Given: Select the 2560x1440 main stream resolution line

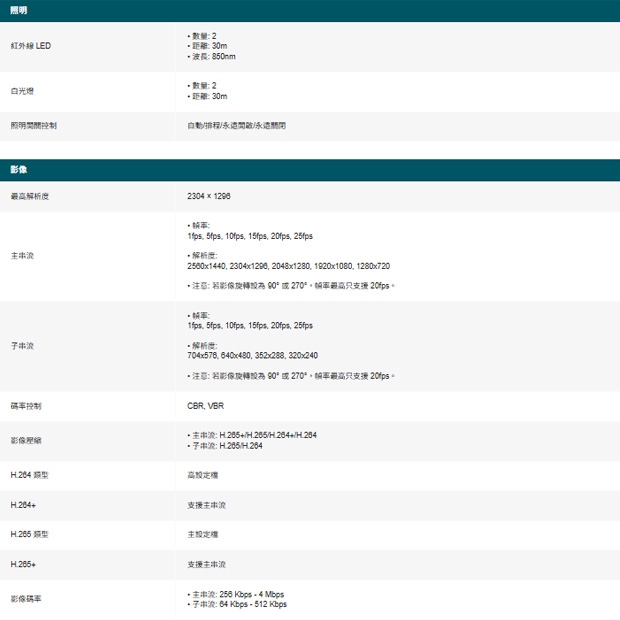Looking at the screenshot, I should (x=288, y=266).
